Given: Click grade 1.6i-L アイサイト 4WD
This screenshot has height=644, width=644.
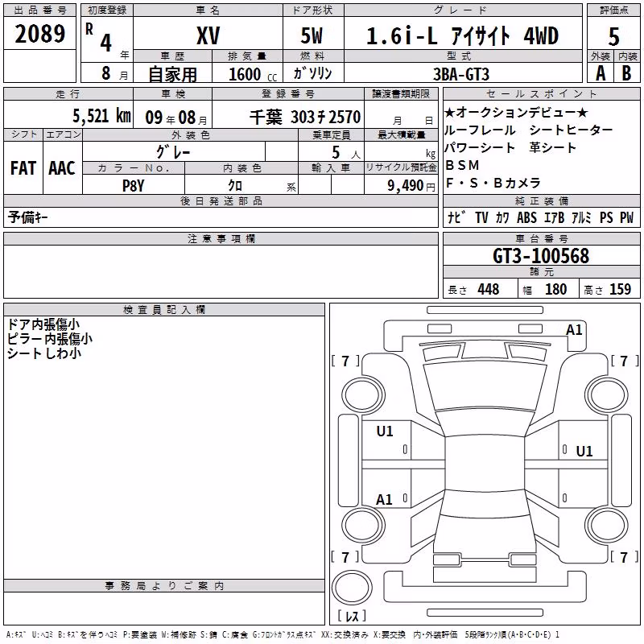Looking at the screenshot, I should 462,35.
